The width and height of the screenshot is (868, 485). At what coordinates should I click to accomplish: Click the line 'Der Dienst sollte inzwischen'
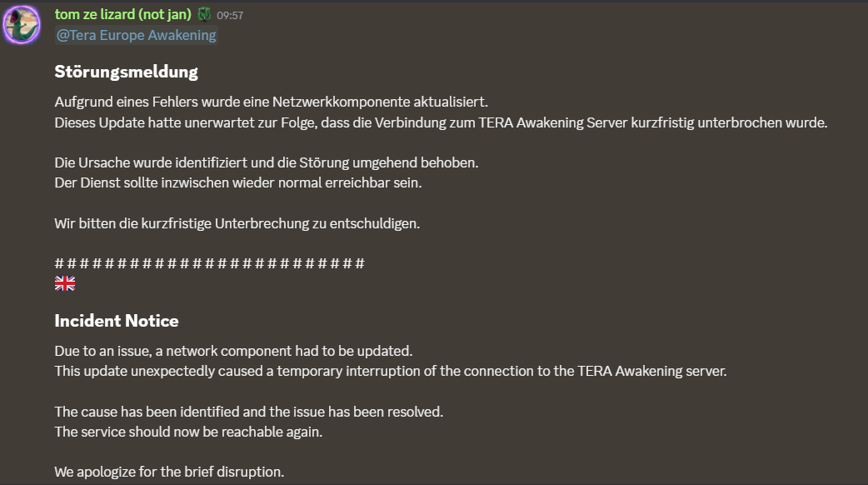tap(238, 182)
